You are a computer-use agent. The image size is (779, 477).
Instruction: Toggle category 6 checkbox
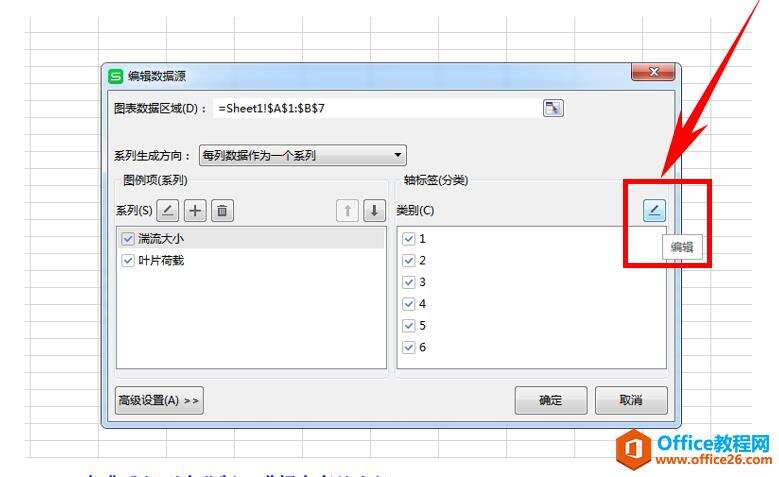408,347
